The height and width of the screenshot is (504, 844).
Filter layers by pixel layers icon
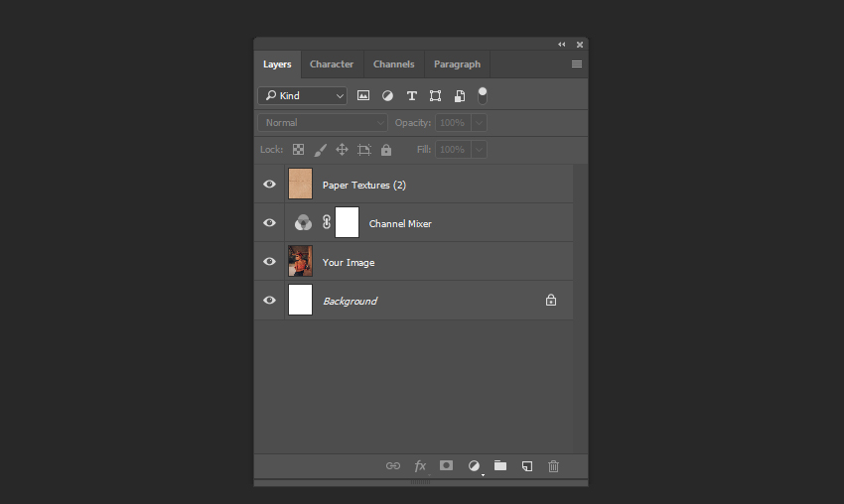pyautogui.click(x=363, y=96)
